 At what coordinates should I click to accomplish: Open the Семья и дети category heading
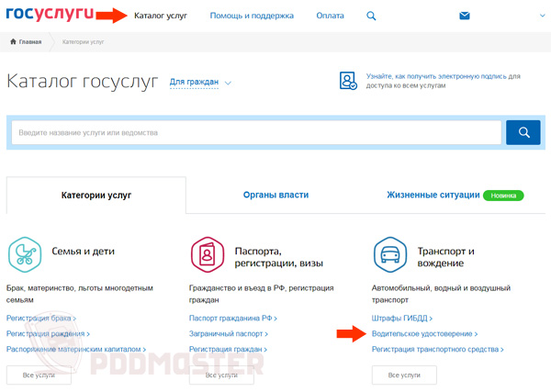coord(84,252)
